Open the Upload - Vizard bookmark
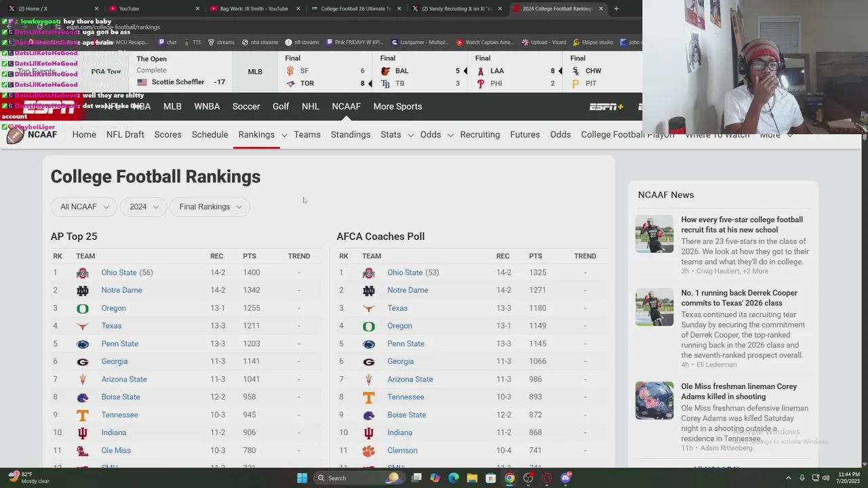Image resolution: width=868 pixels, height=488 pixels. [545, 42]
